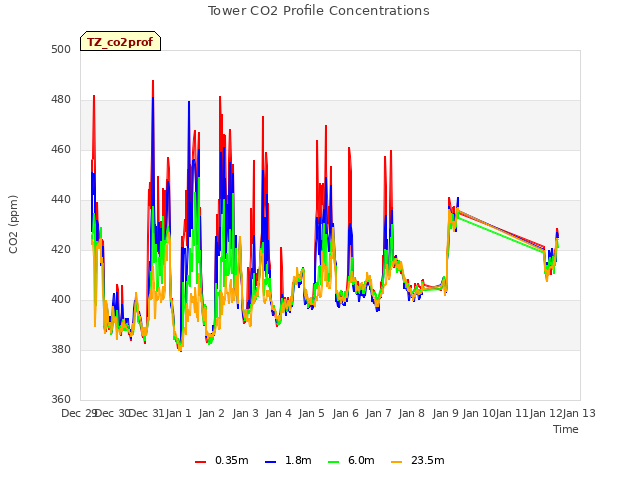Click the blue 1.8m legend swatch
Image resolution: width=640 pixels, height=480 pixels.
pos(270,462)
